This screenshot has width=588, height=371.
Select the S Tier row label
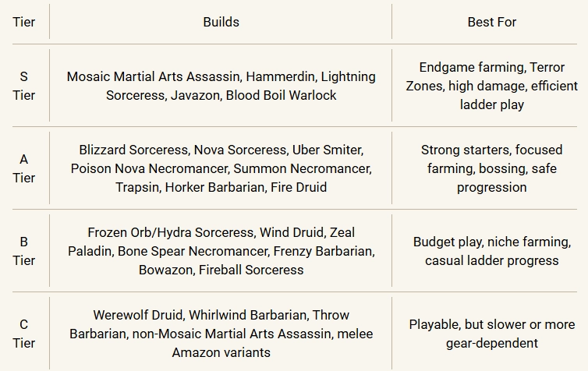click(23, 86)
